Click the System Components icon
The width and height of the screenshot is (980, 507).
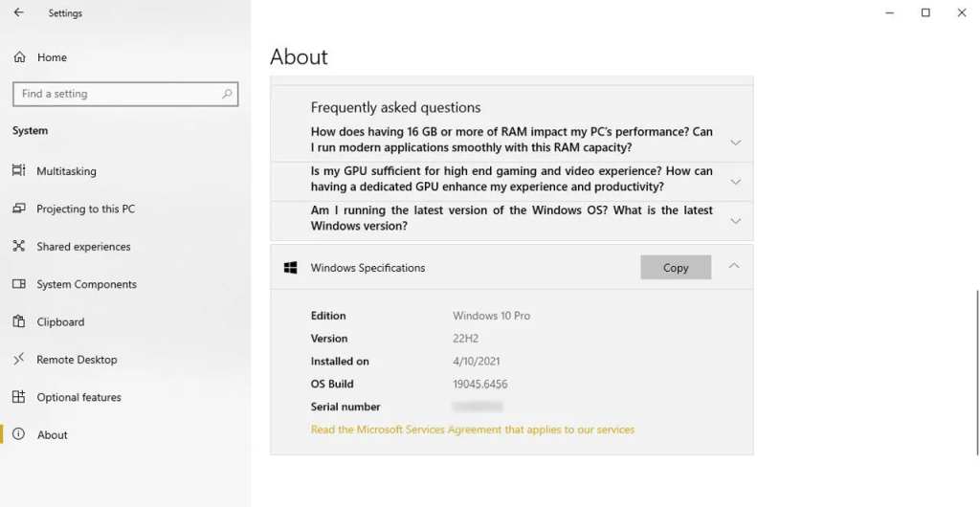[19, 284]
